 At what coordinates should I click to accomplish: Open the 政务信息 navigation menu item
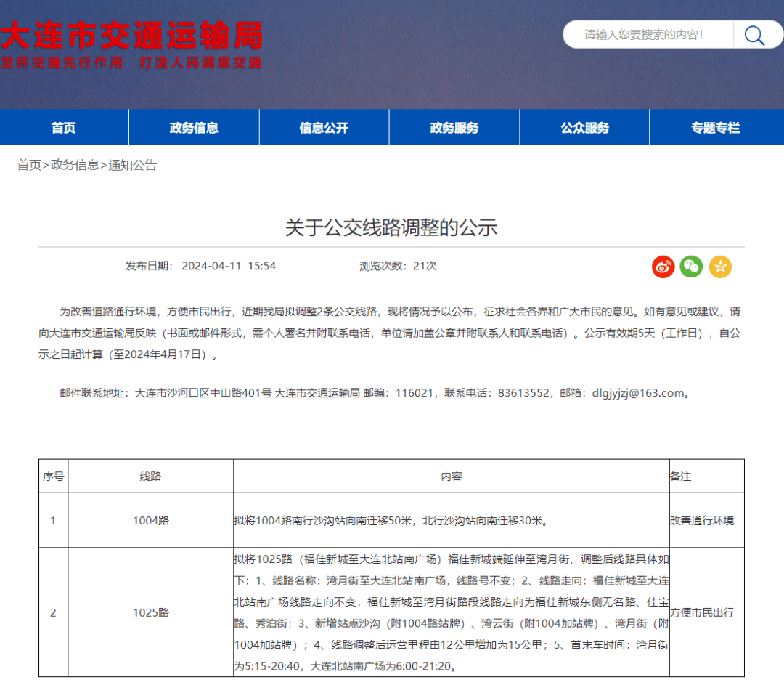point(194,127)
